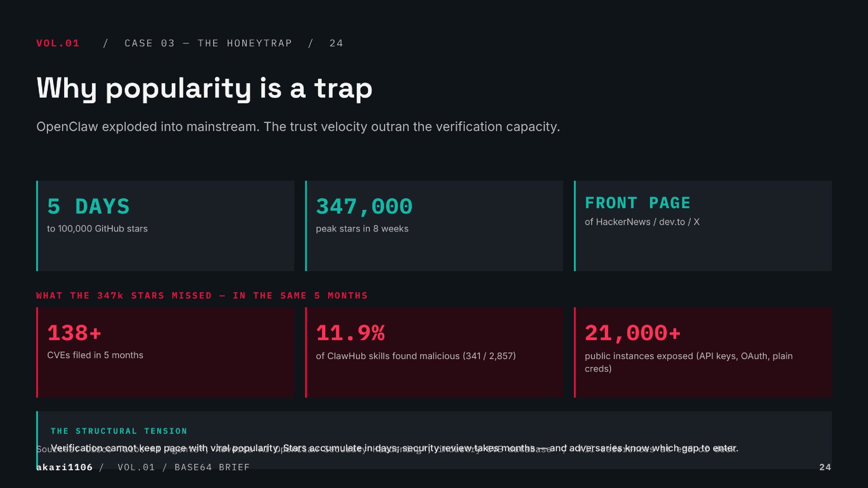The height and width of the screenshot is (488, 868).
Task: Click the VOL.01 red header label
Action: [58, 43]
